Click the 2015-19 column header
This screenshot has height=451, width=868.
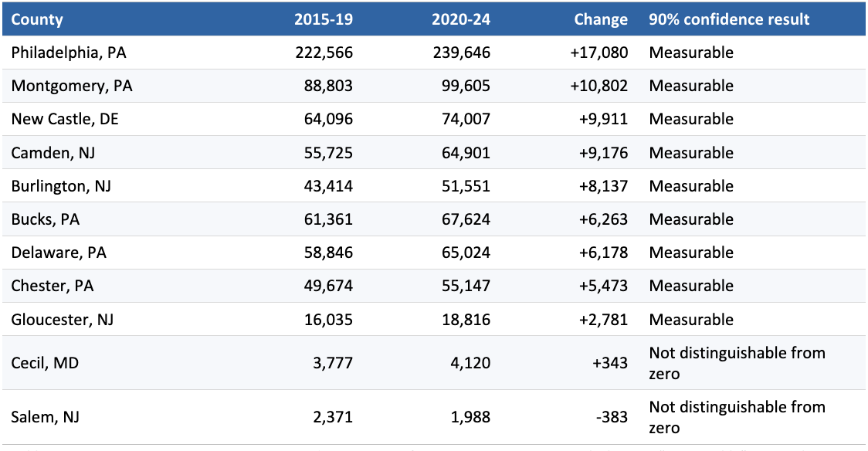pos(324,19)
